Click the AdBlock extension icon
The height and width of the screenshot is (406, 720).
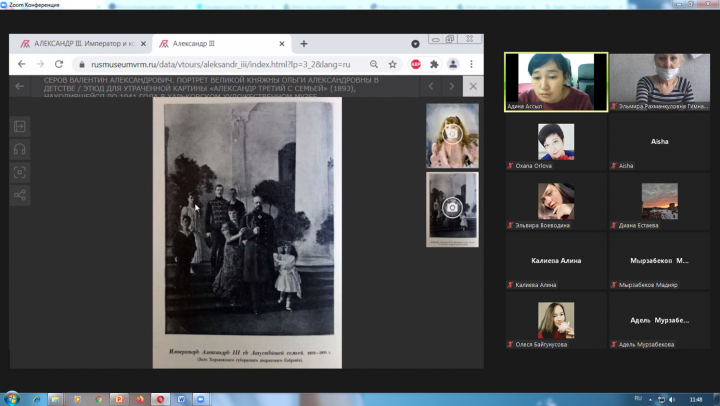[x=415, y=64]
